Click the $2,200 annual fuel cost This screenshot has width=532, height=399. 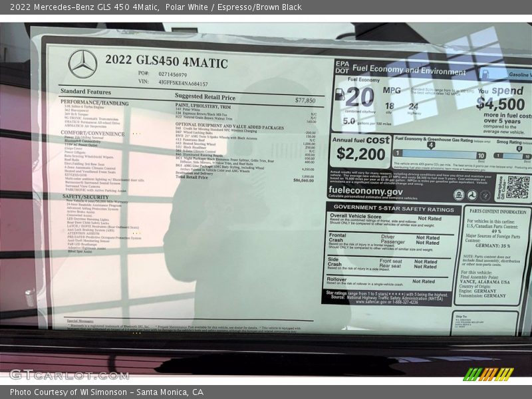pyautogui.click(x=360, y=154)
